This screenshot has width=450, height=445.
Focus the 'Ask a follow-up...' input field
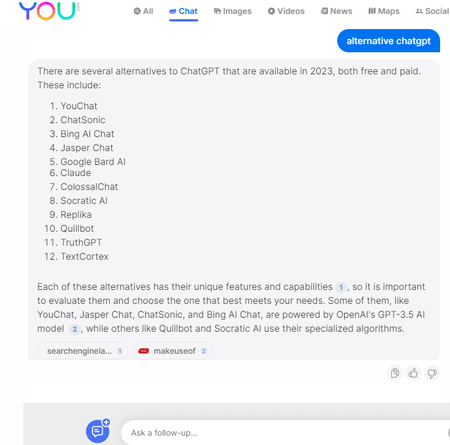pos(286,433)
